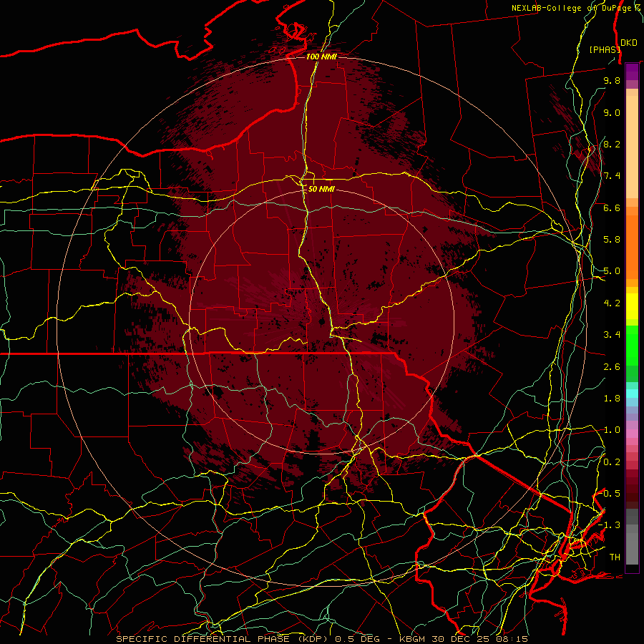Viewport: 644px width, 644px height.
Task: Click the 8.2 scale value
Action: [x=612, y=144]
